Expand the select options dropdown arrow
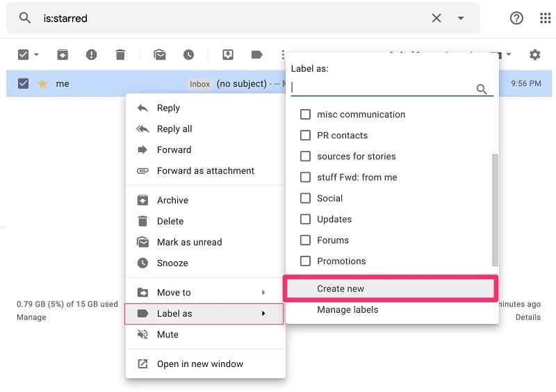This screenshot has height=392, width=556. tap(36, 55)
